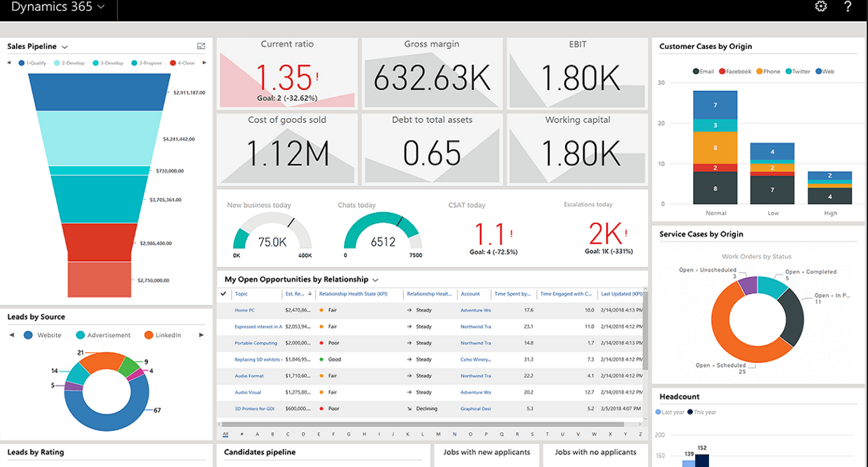This screenshot has height=467, width=868.
Task: Click the right arrow in Leads by Source legend
Action: 202,335
